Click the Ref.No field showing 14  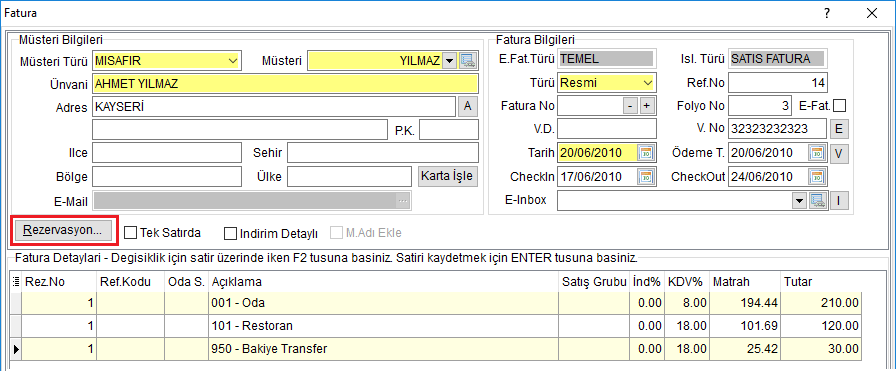[778, 83]
